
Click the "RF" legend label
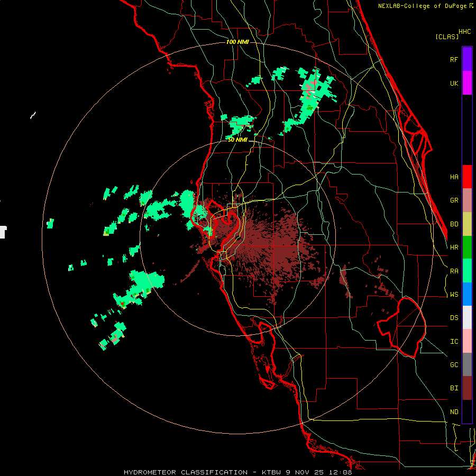click(x=454, y=59)
